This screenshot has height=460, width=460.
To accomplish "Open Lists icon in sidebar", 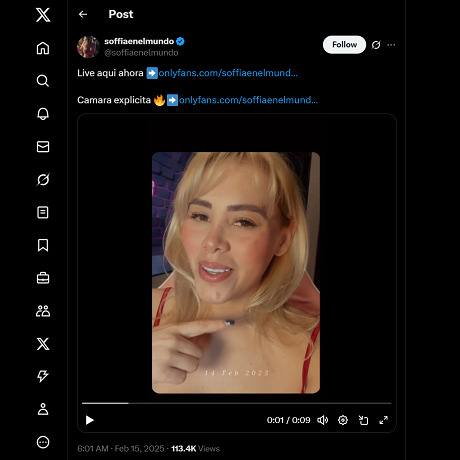I will 43,212.
